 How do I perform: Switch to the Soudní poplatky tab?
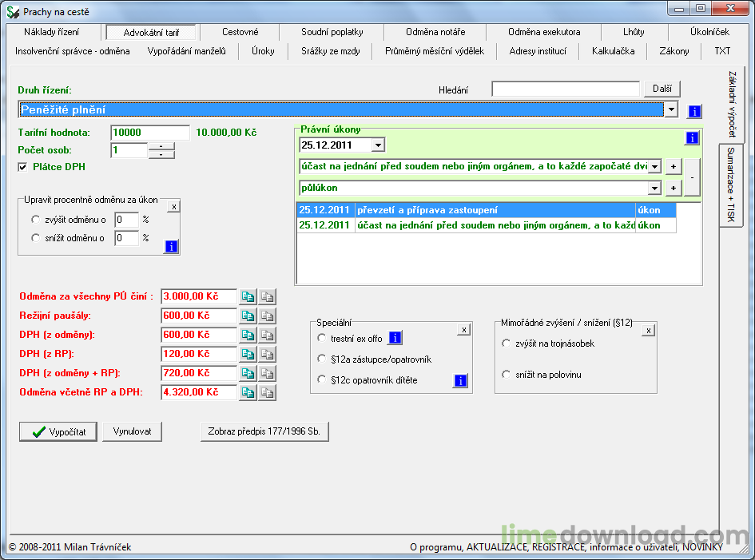tap(332, 32)
